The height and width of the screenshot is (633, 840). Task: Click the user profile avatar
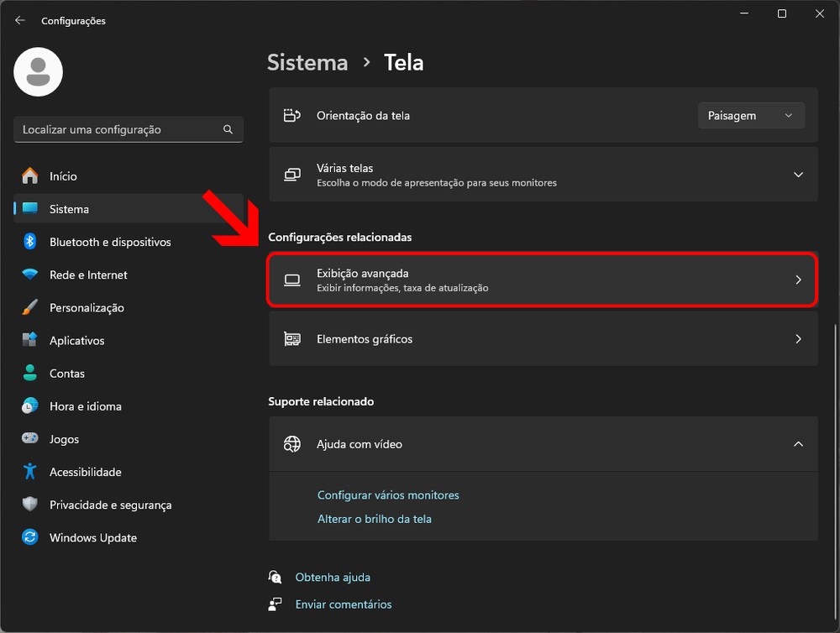[39, 72]
